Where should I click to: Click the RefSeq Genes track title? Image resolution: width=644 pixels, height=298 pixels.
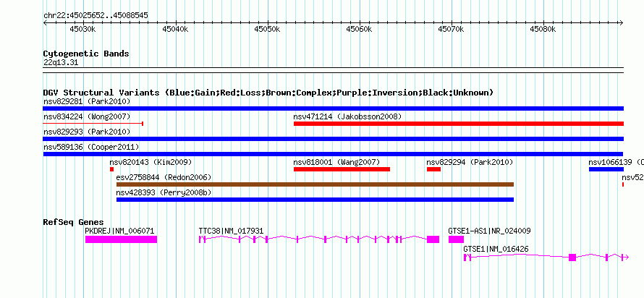click(74, 222)
